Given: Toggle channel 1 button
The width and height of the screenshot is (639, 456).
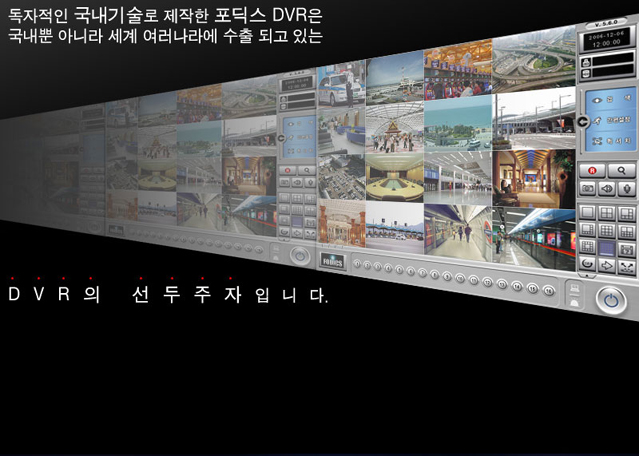Looking at the screenshot, I should click(357, 264).
